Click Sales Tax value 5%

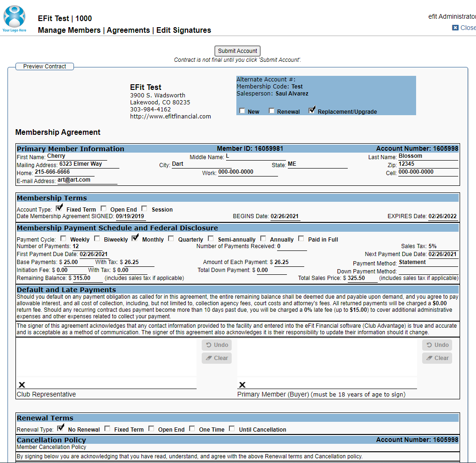tap(432, 246)
